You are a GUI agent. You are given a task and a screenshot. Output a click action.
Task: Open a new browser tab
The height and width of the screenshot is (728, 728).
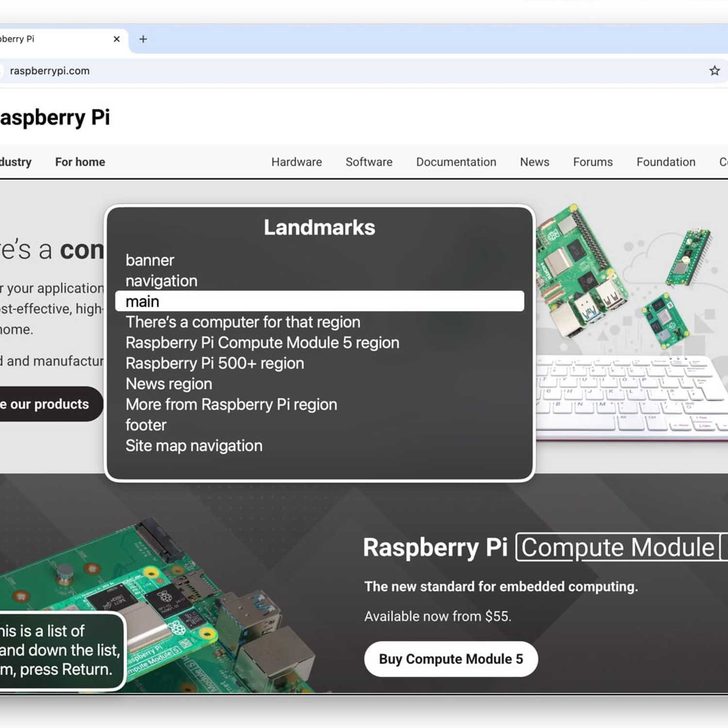[143, 39]
